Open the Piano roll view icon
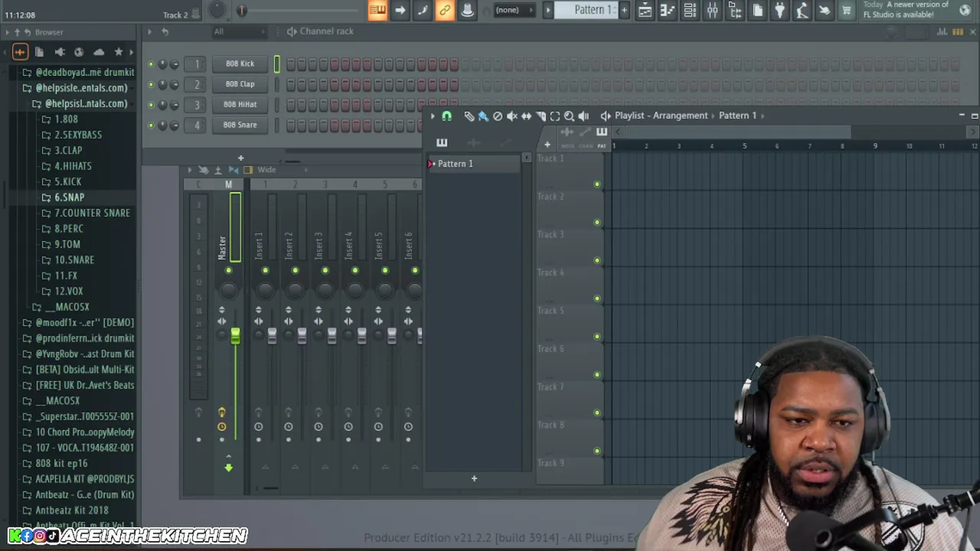This screenshot has width=980, height=551. click(x=667, y=10)
